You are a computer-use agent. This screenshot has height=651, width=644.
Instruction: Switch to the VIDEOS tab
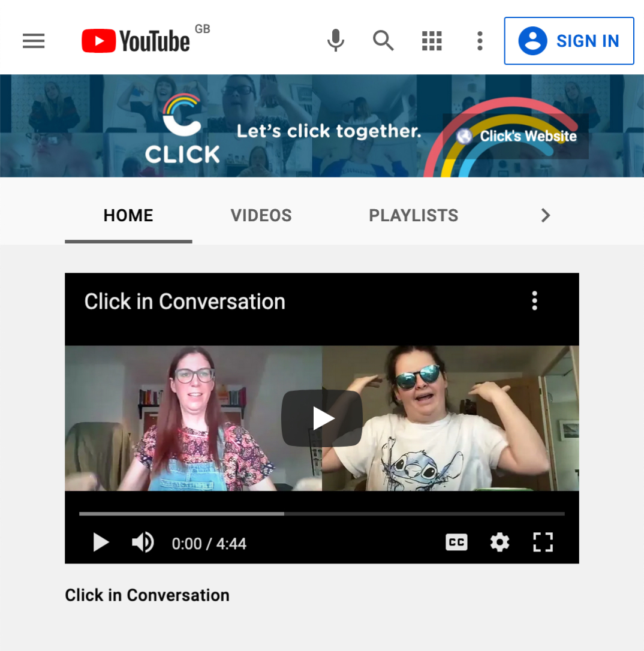click(x=261, y=215)
